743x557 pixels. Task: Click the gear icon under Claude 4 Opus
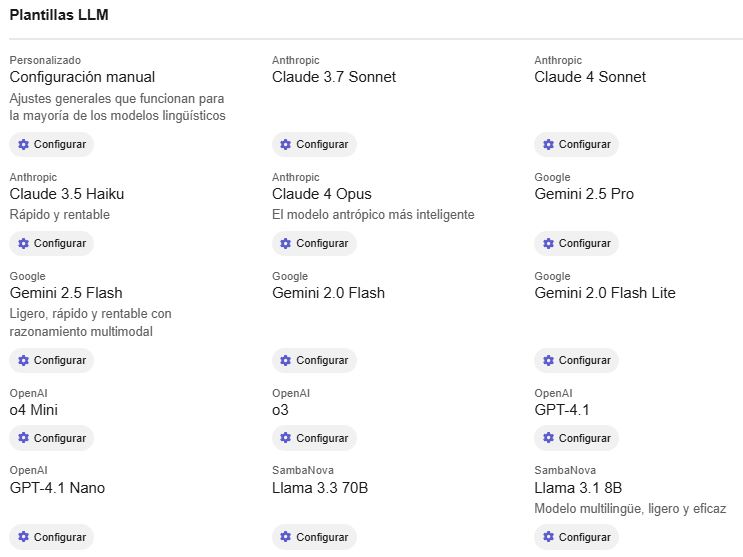286,243
